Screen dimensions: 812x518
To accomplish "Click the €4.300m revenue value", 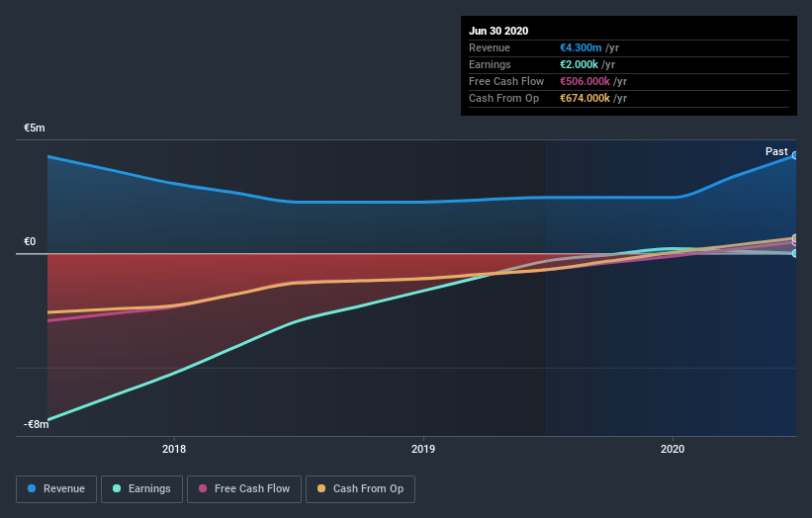I will [x=581, y=47].
